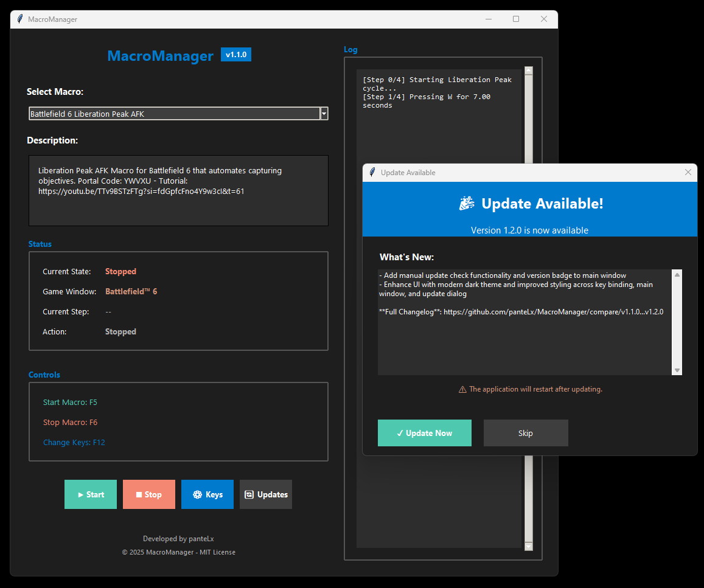Viewport: 704px width, 588px height.
Task: Click the 'Stop Macro: F6' control text
Action: (70, 422)
